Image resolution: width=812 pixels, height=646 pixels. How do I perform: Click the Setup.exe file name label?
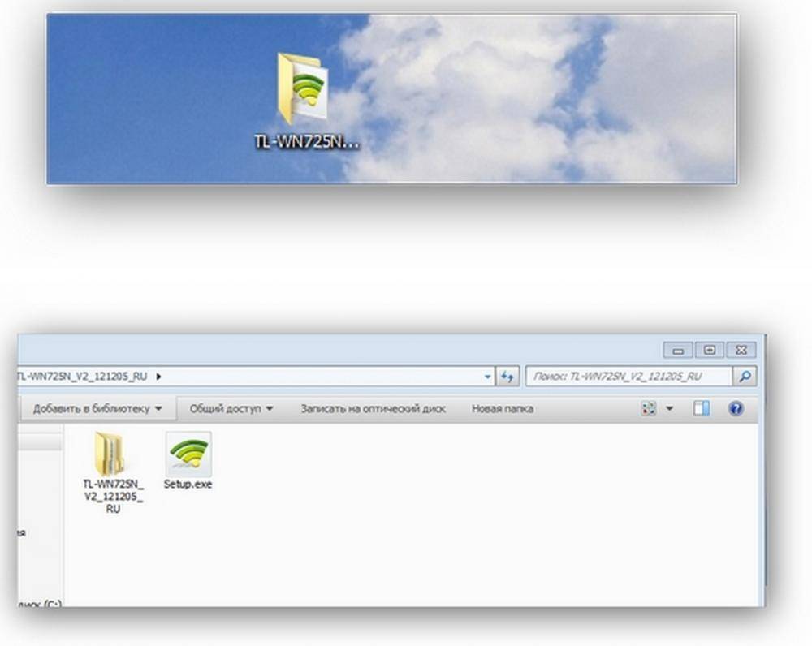point(188,484)
